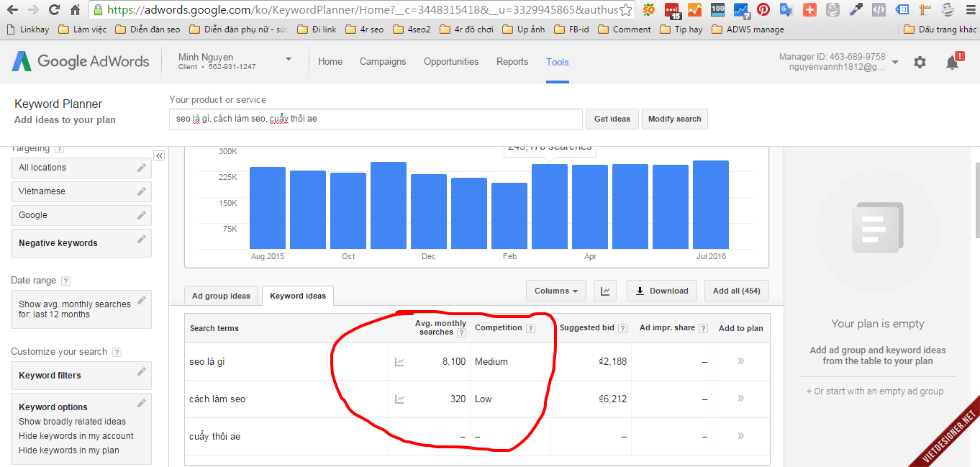Viewport: 980px width, 467px height.
Task: Switch to the Keyword ideas tab
Action: (x=298, y=296)
